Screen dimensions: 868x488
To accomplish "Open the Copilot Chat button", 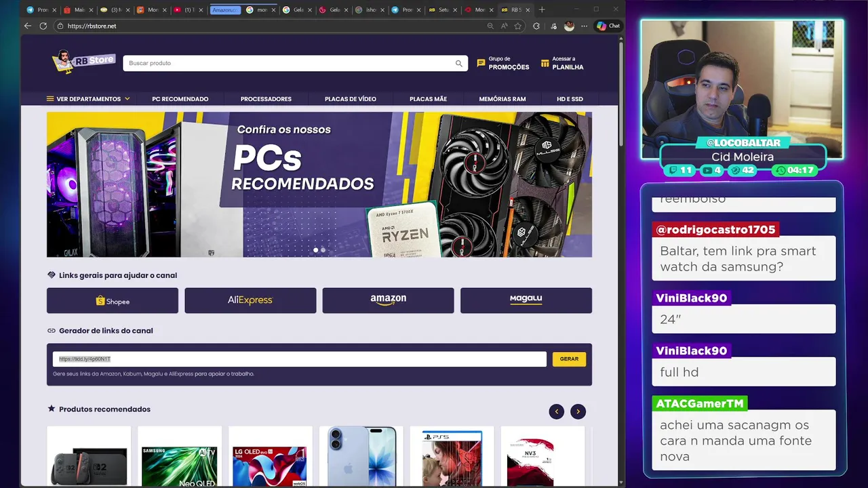I will tap(608, 26).
